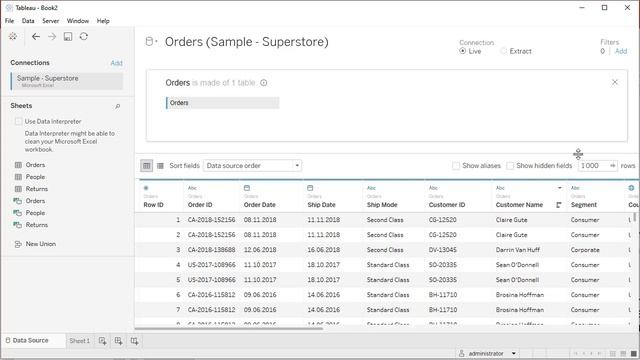This screenshot has width=640, height=360.
Task: Click the Tableau start page logo icon
Action: click(x=13, y=37)
